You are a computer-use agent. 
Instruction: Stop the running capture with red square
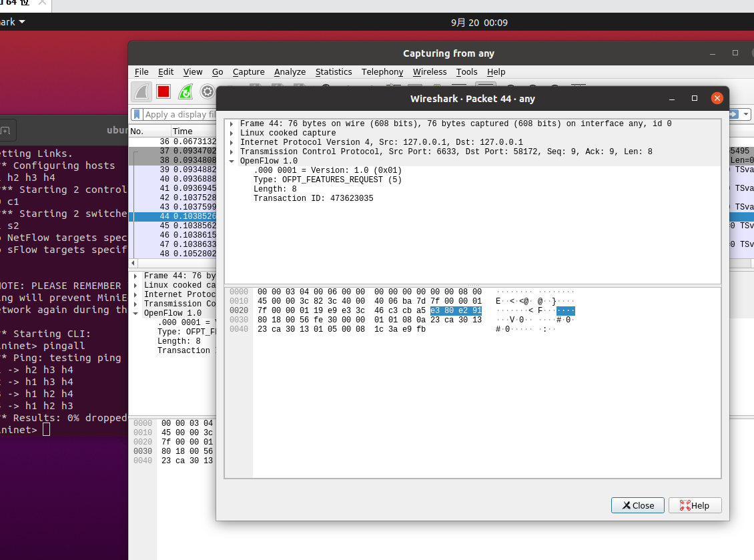(x=163, y=91)
